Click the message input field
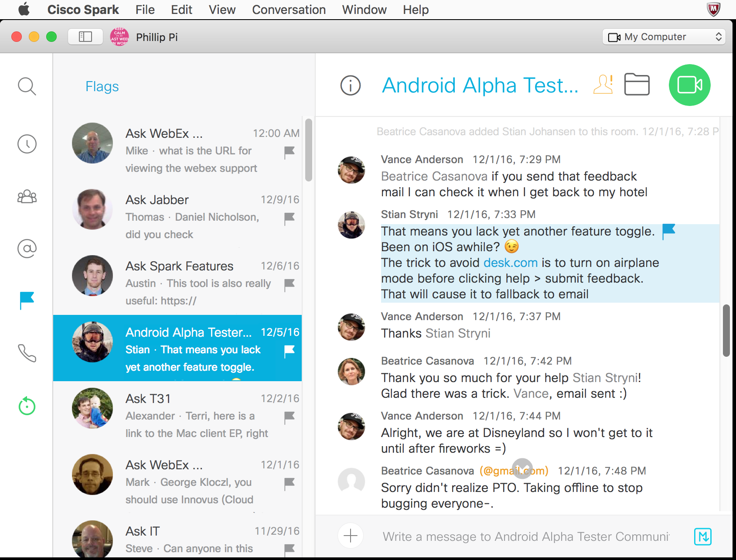 point(525,536)
